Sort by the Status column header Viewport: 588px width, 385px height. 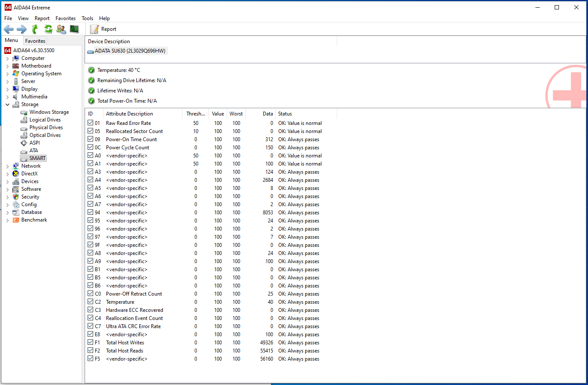[x=306, y=114]
